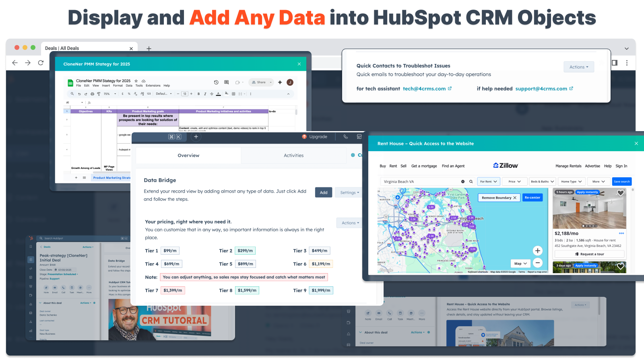This screenshot has width=644, height=362.
Task: Star the CloneNer PMM spreadsheet
Action: click(x=136, y=80)
